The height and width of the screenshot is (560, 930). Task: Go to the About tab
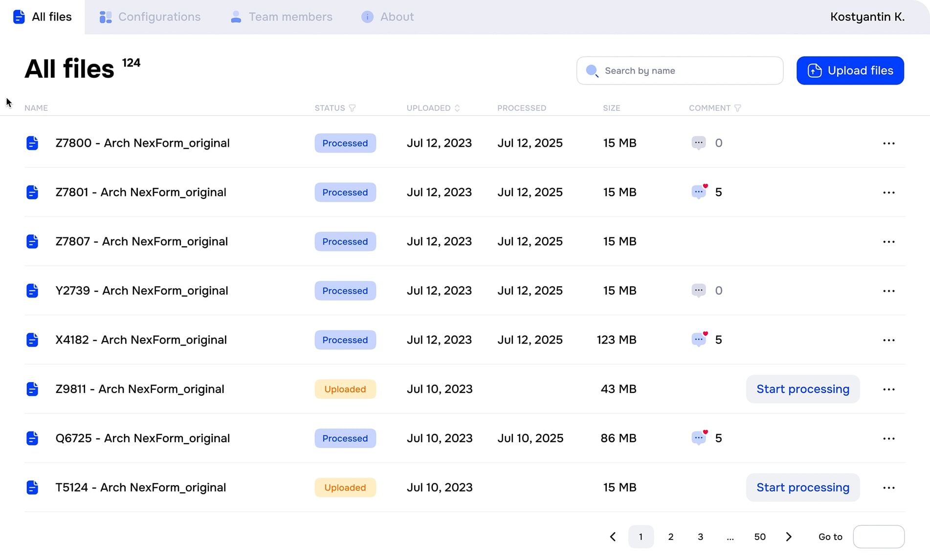(387, 17)
